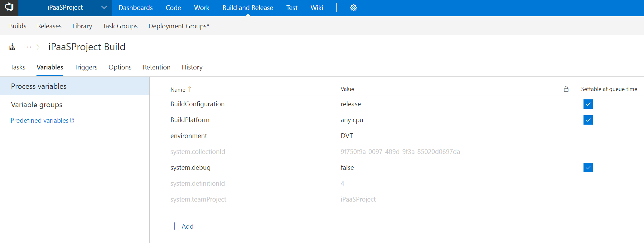The height and width of the screenshot is (243, 644).
Task: Uncheck settable at queue time for BuildConfiguration
Action: pos(588,104)
